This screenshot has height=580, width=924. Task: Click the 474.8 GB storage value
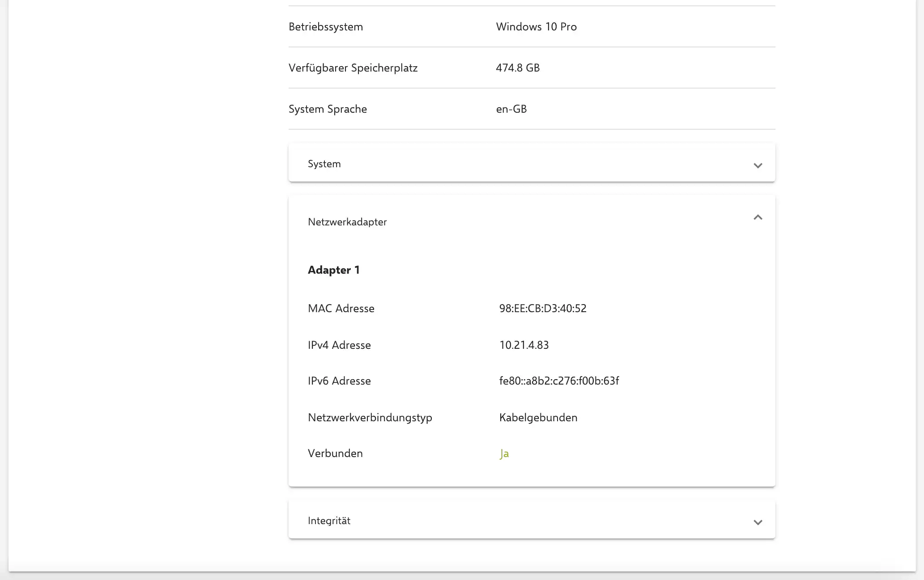point(518,68)
